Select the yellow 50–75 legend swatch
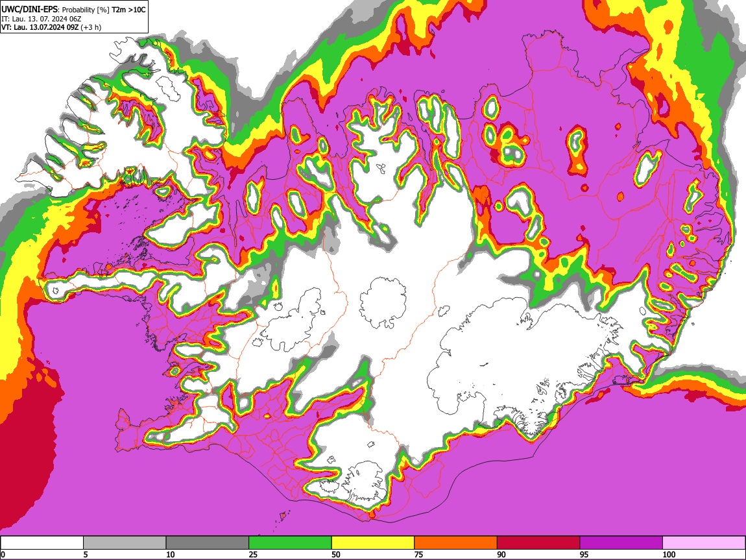 (x=373, y=543)
